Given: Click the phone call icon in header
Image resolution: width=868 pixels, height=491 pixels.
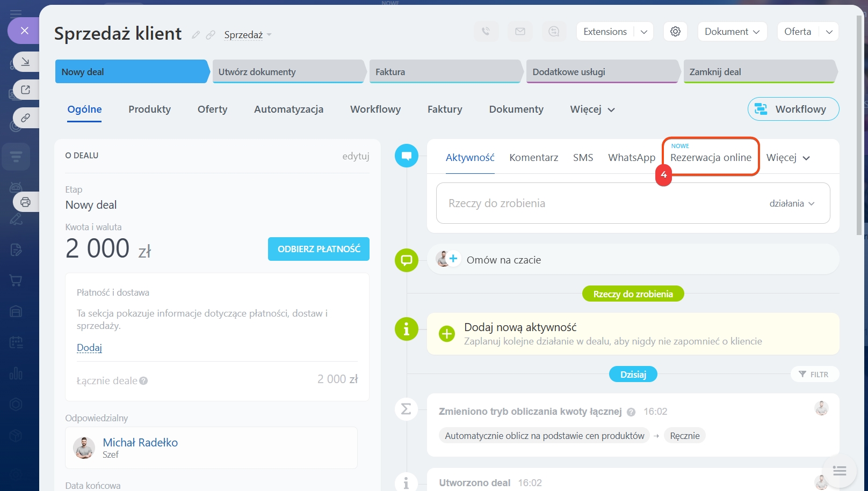Looking at the screenshot, I should point(486,32).
